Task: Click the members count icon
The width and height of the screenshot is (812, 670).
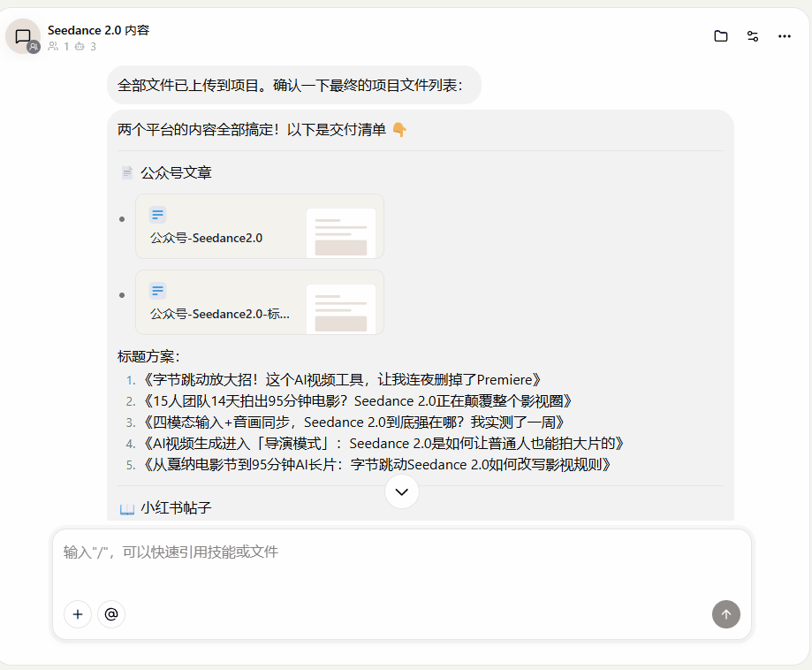Action: (x=53, y=46)
